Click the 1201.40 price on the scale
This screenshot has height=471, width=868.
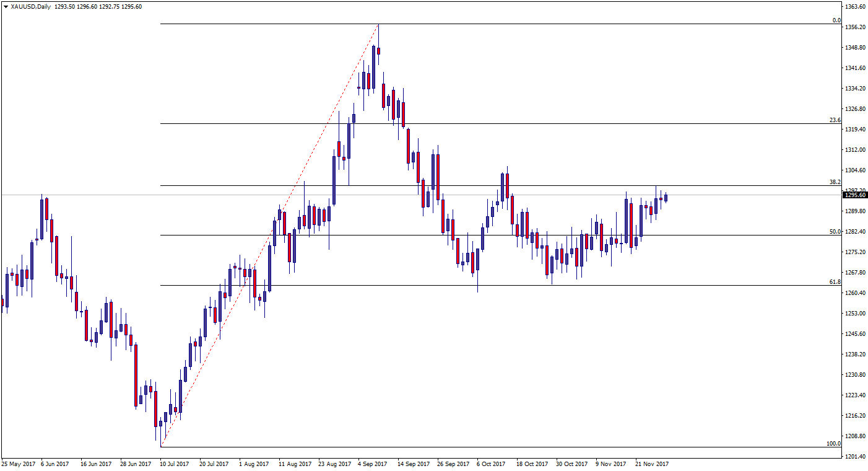pyautogui.click(x=855, y=456)
